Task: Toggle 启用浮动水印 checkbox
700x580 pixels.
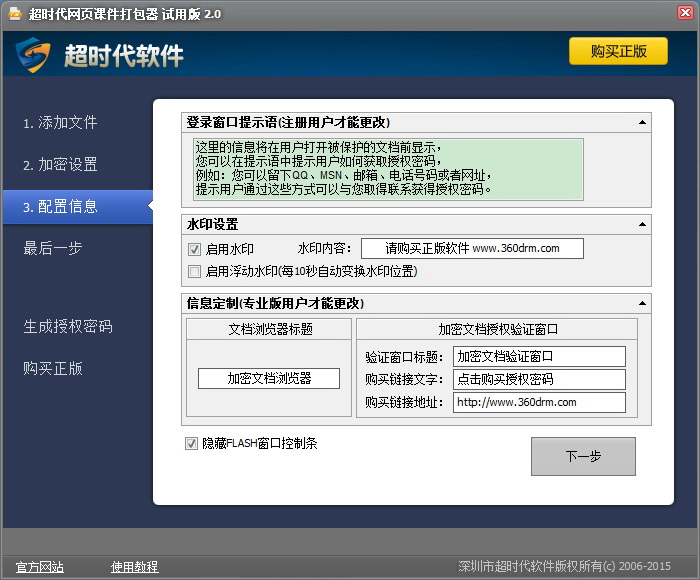Action: [194, 271]
